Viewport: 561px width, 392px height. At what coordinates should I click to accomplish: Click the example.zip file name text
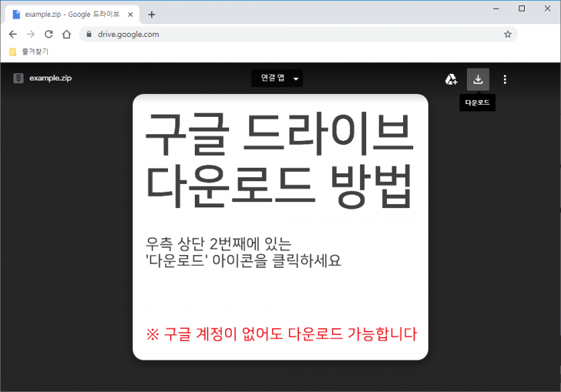pos(50,79)
